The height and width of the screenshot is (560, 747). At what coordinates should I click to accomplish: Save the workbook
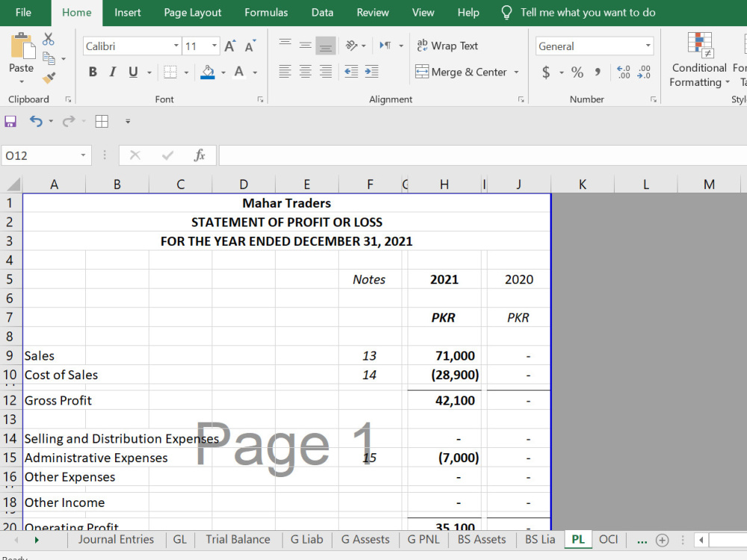tap(10, 121)
